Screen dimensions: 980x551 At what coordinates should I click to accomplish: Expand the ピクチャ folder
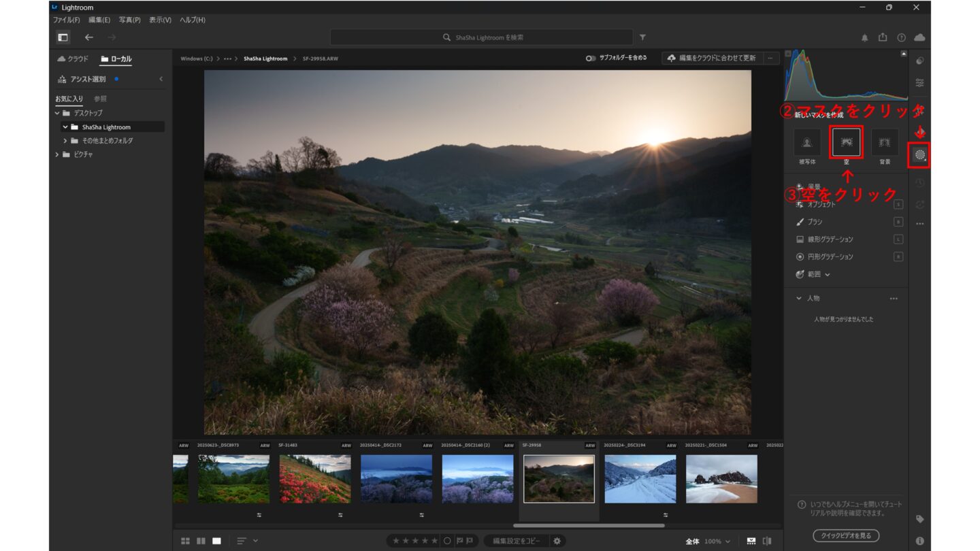[x=58, y=154]
